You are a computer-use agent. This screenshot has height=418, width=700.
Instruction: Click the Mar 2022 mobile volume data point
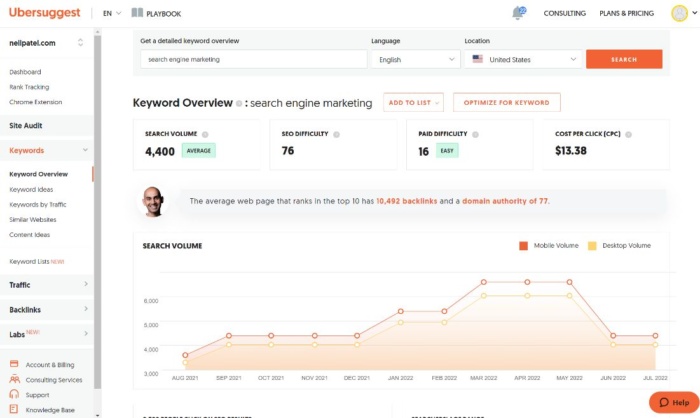483,282
